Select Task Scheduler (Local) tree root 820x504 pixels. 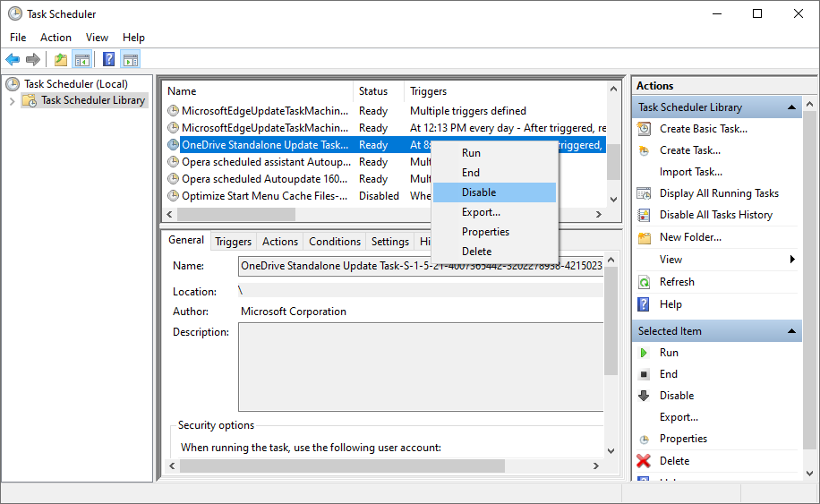[x=76, y=84]
